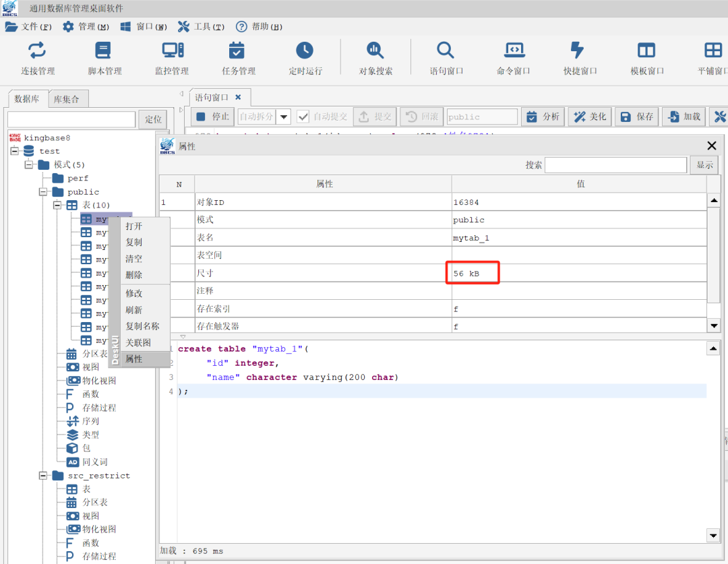Image resolution: width=728 pixels, height=564 pixels.
Task: Toggle the 自动提交 auto-commit checkbox
Action: pos(303,117)
